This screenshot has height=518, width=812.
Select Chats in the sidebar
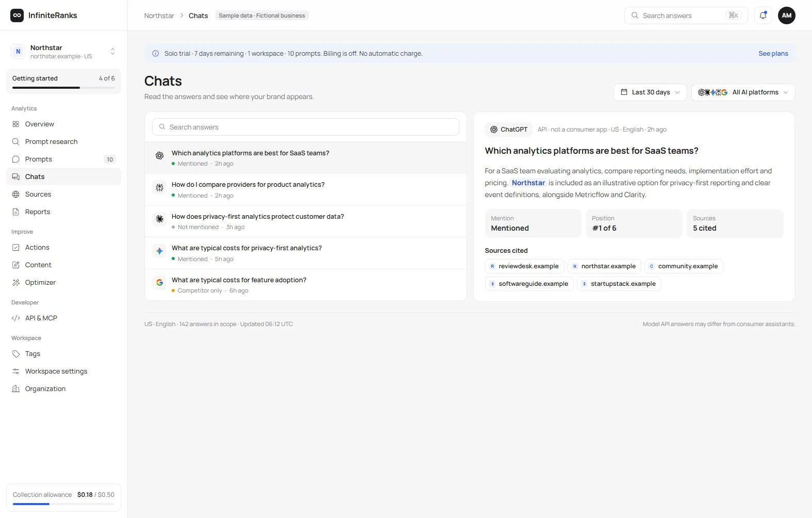pos(63,177)
